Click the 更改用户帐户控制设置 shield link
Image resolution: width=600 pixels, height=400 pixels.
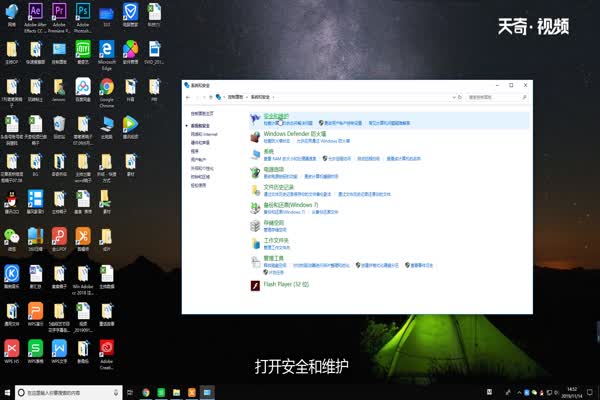click(341, 123)
